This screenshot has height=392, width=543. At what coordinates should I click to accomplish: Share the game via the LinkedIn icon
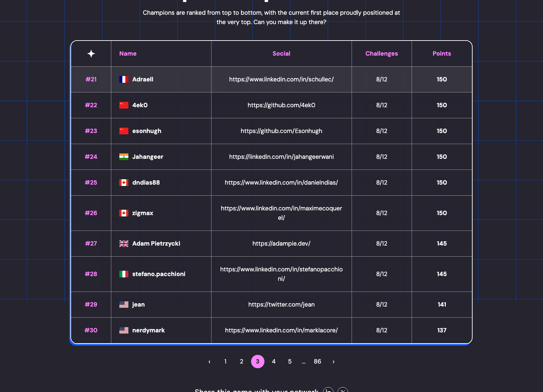(328, 390)
